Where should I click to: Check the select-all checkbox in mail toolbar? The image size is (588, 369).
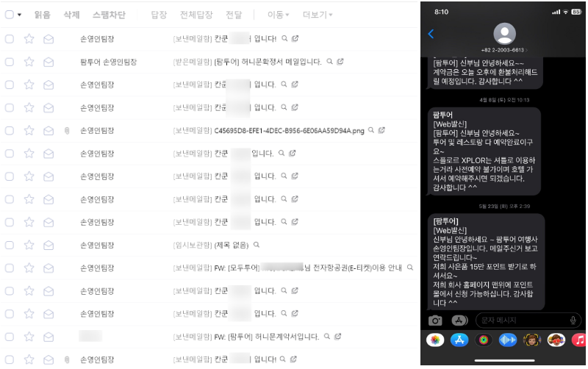click(x=9, y=15)
